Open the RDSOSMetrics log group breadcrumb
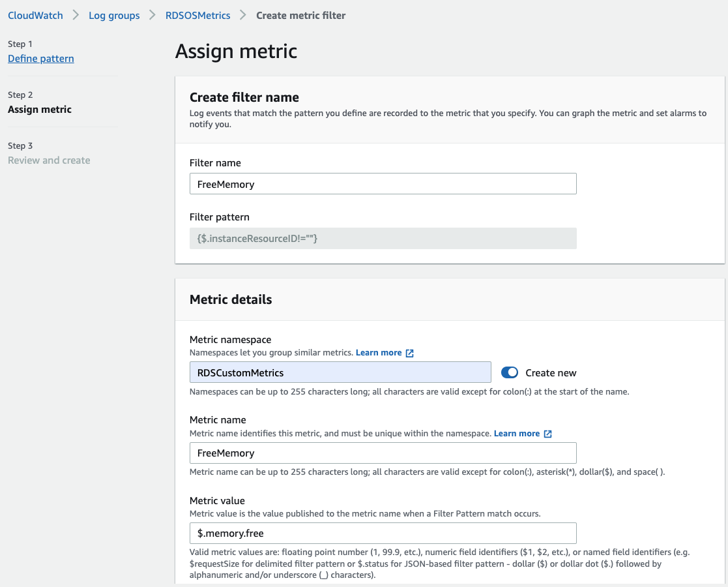728x587 pixels. pyautogui.click(x=197, y=15)
